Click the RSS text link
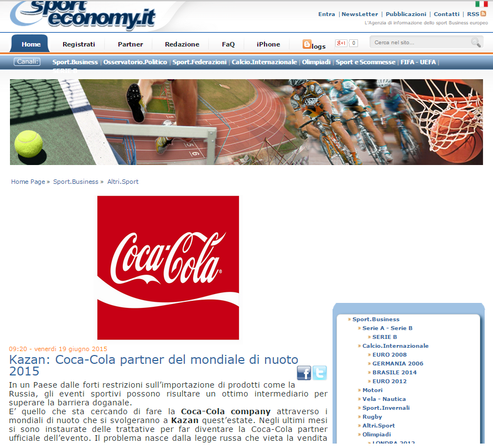Screen dimensions: 493x448 [473, 14]
